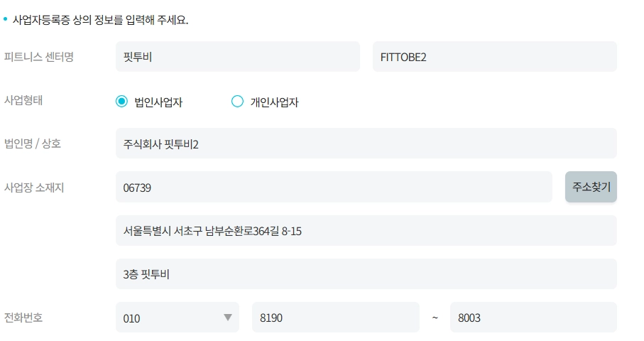Image resolution: width=644 pixels, height=341 pixels.
Task: Click the 개인사업자 label text
Action: click(274, 102)
